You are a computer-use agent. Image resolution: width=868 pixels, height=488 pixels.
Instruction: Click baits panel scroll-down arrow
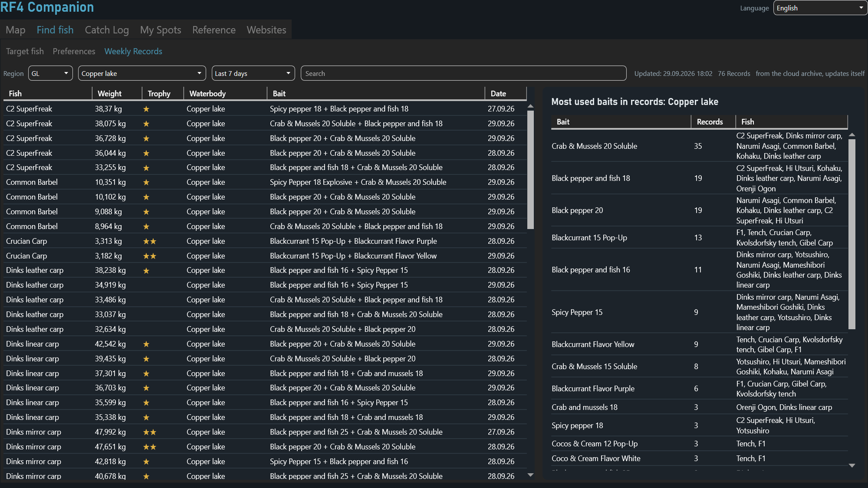[852, 465]
